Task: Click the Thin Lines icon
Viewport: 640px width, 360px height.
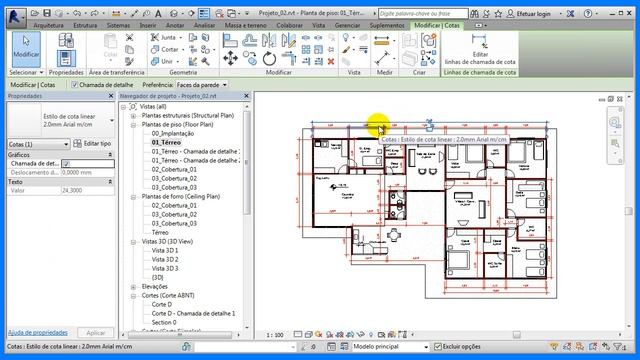Action: (204, 13)
